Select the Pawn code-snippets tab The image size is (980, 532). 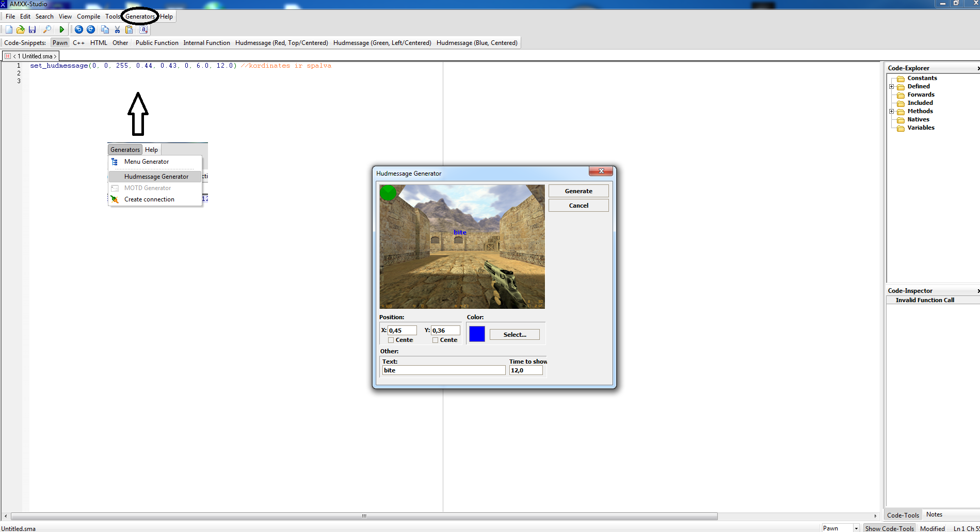(x=60, y=43)
